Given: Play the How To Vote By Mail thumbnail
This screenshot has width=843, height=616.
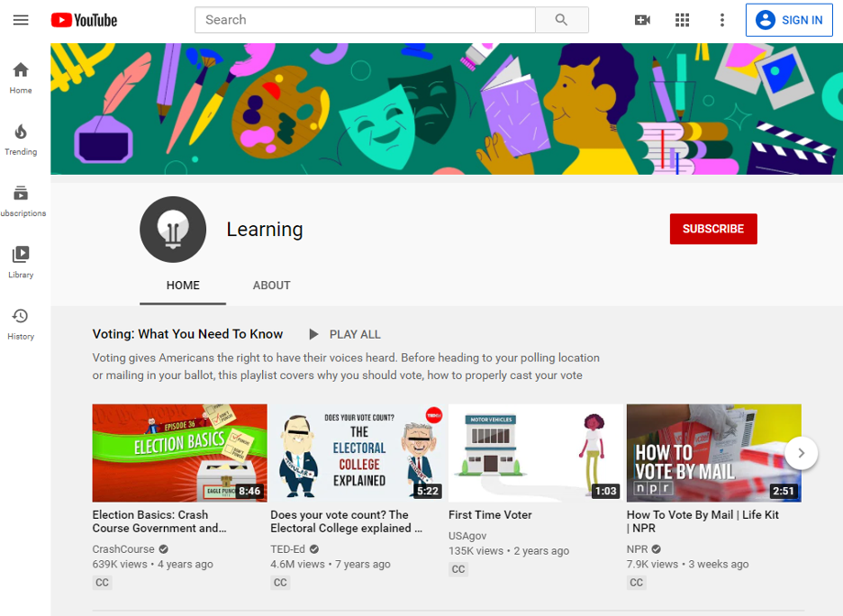Looking at the screenshot, I should [x=714, y=453].
